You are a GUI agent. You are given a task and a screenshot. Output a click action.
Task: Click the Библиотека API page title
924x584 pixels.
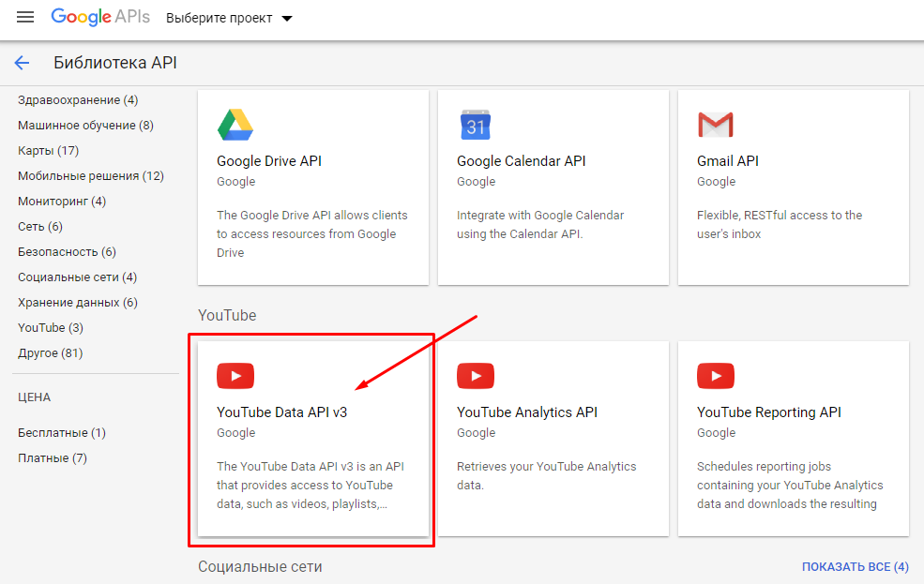coord(114,63)
